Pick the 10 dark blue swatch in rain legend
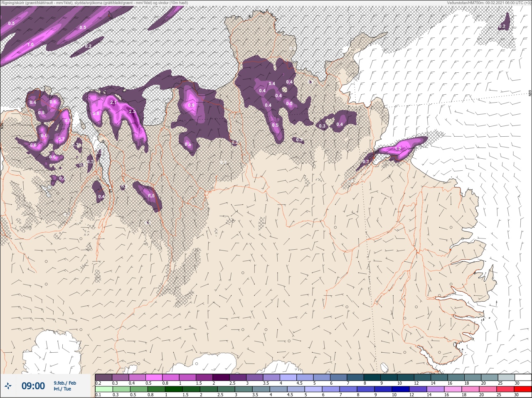532x398 pixels. point(400,389)
